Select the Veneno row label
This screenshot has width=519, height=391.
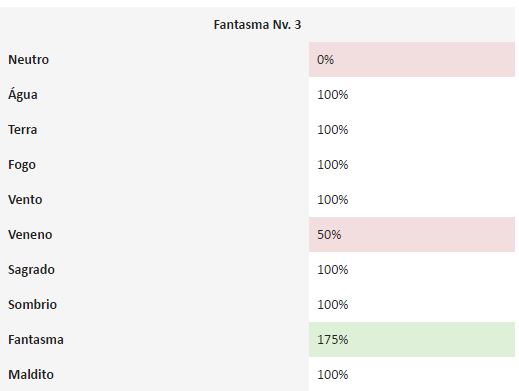(x=30, y=235)
